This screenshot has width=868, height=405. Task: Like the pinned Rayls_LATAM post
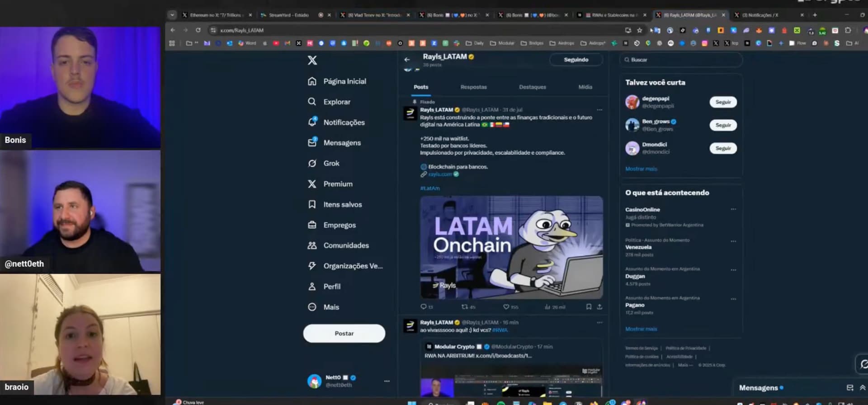tap(506, 306)
